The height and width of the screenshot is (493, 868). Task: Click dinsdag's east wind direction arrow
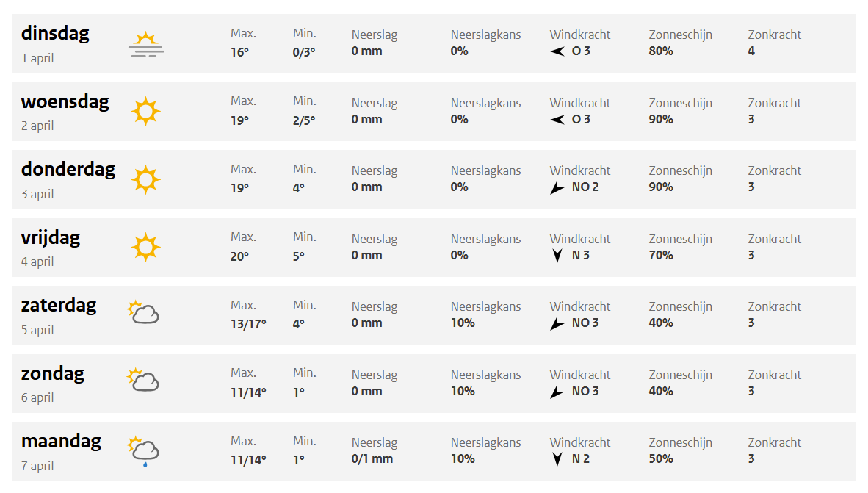point(558,51)
